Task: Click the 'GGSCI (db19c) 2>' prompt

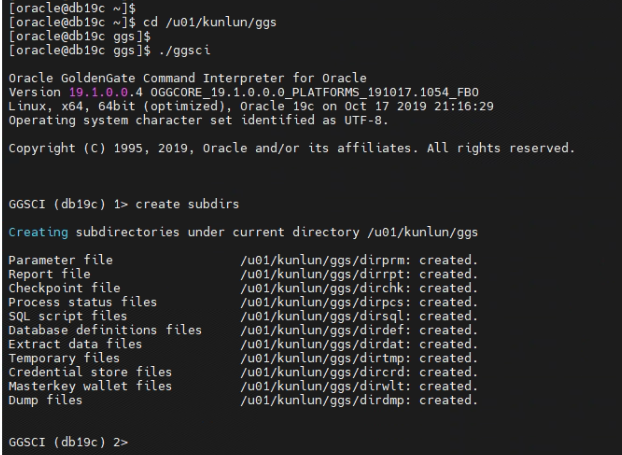Action: click(x=68, y=442)
